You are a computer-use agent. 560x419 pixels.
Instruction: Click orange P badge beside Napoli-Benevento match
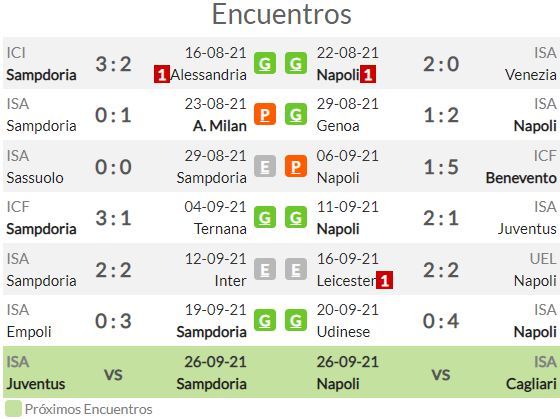pos(296,166)
